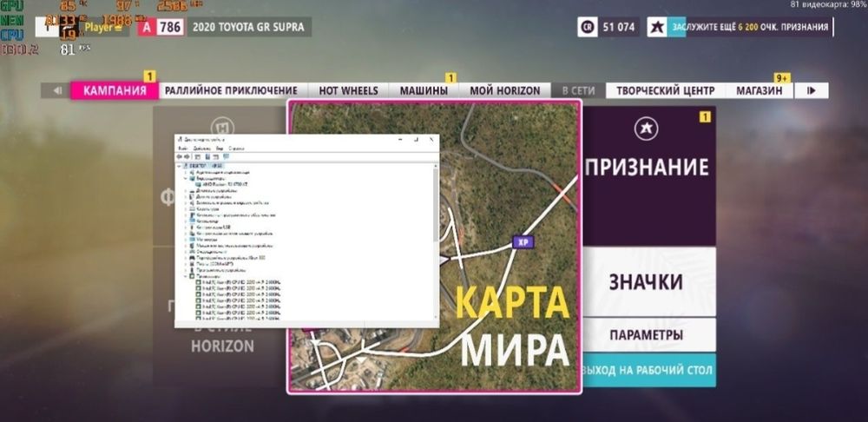This screenshot has width=868, height=422.
Task: Open ПАРАМЕТРЫ settings
Action: pyautogui.click(x=648, y=335)
